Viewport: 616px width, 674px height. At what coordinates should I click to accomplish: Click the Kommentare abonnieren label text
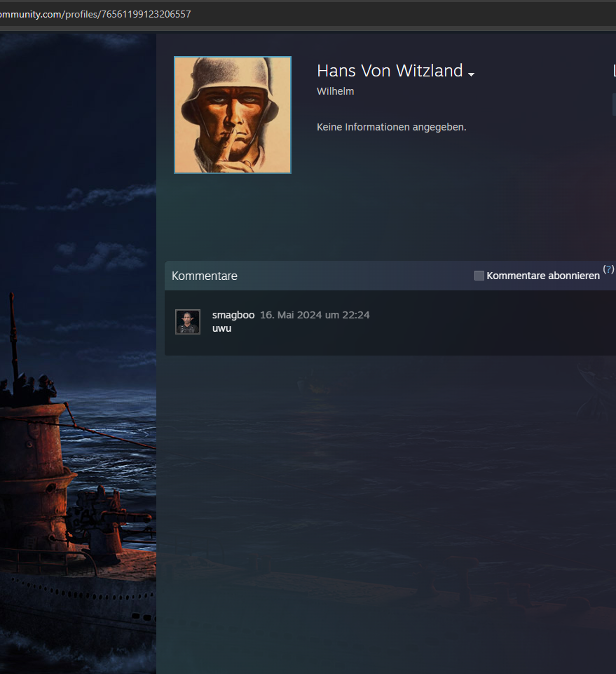(542, 276)
